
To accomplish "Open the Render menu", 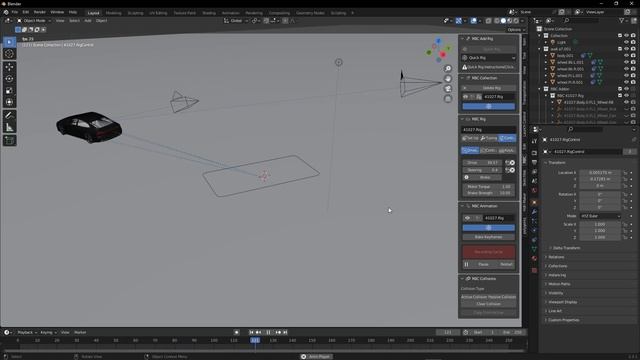I will pyautogui.click(x=40, y=12).
